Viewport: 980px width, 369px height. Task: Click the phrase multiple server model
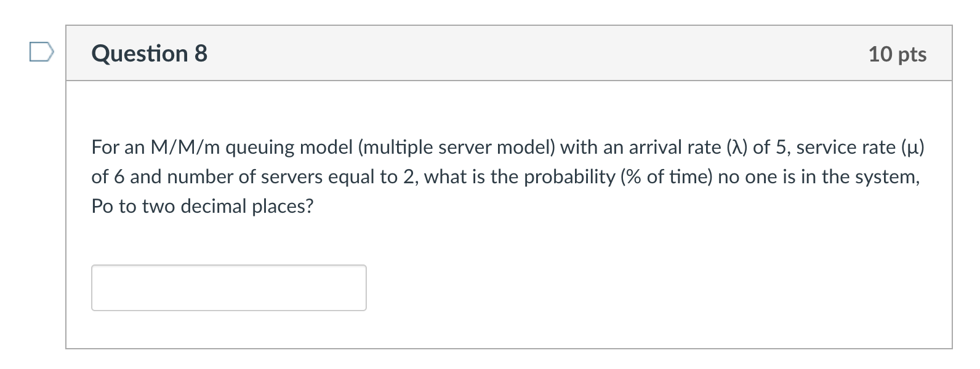click(456, 148)
